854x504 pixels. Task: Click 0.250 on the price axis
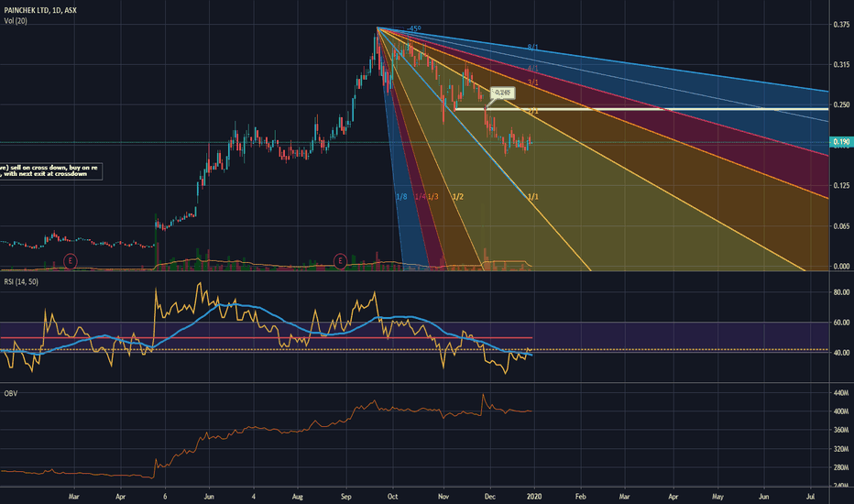point(841,104)
